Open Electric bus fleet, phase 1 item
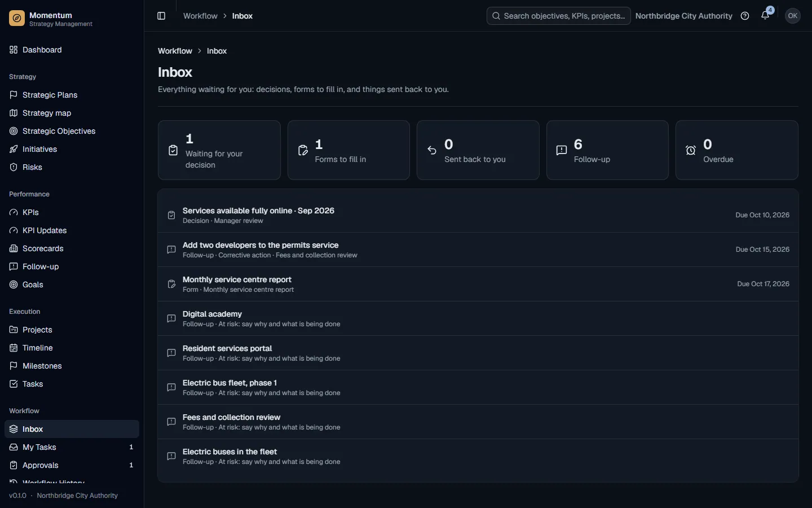812x508 pixels. [478, 387]
